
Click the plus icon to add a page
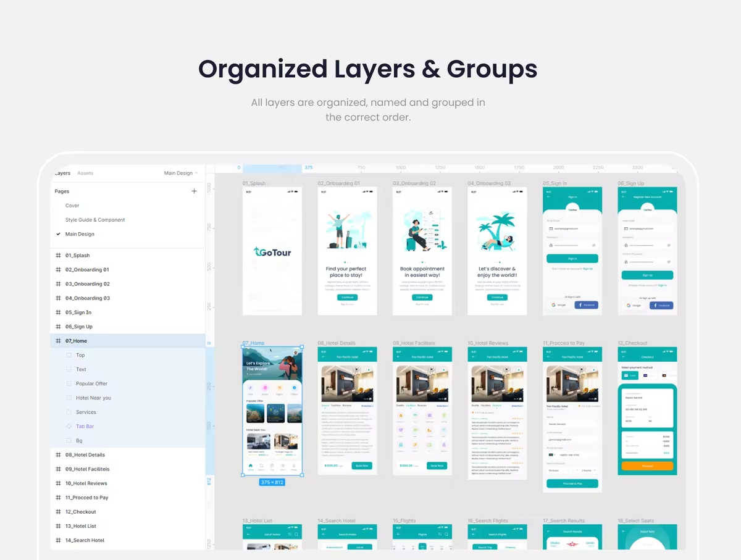[194, 191]
